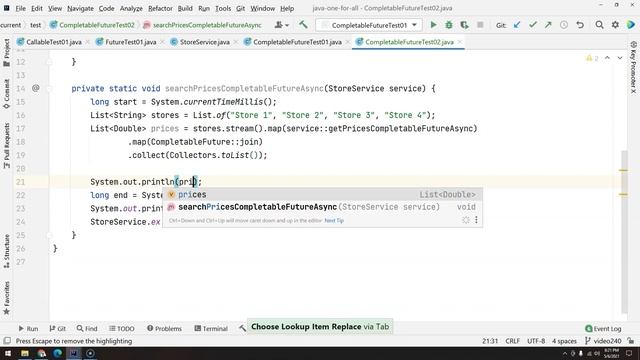
Task: Open the Run tool window
Action: (x=28, y=329)
